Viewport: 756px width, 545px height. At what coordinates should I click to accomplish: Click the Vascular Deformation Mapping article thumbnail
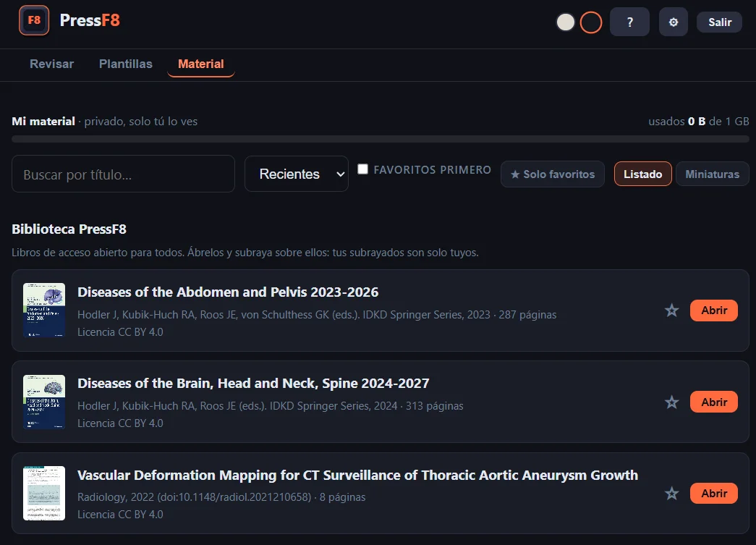click(x=44, y=493)
